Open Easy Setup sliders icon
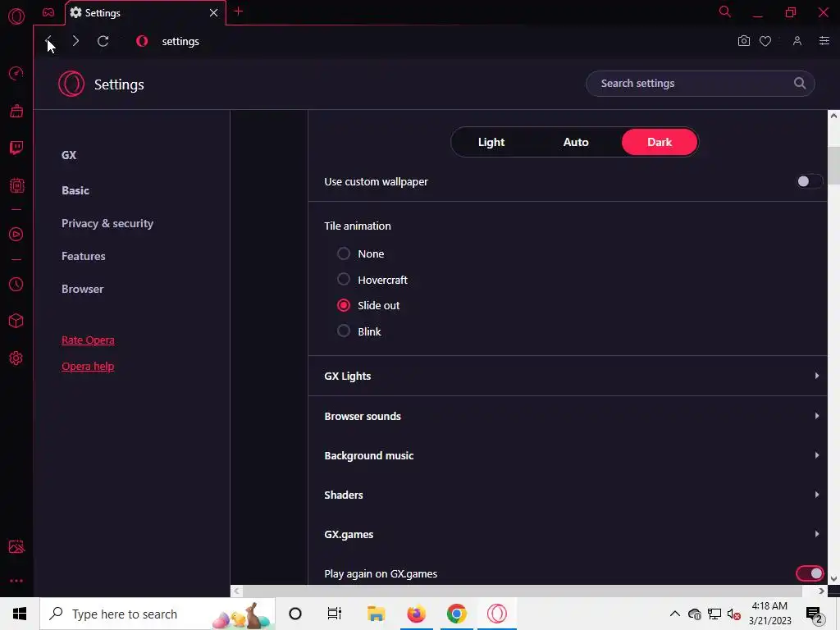The height and width of the screenshot is (630, 840). point(824,41)
